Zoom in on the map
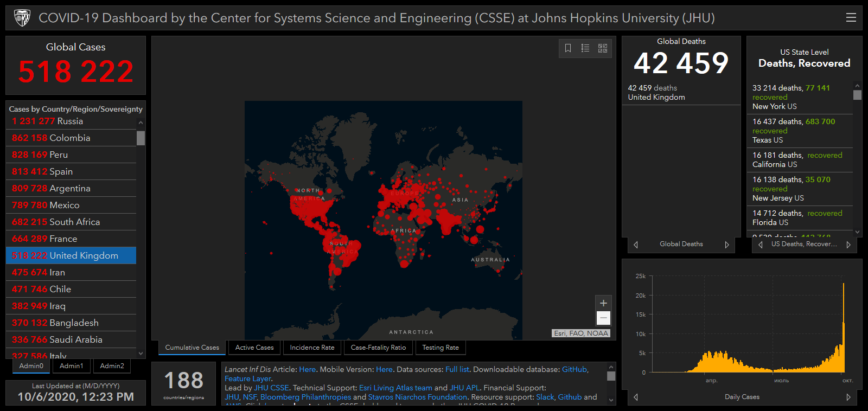Screen dimensions: 868x411 [603, 303]
